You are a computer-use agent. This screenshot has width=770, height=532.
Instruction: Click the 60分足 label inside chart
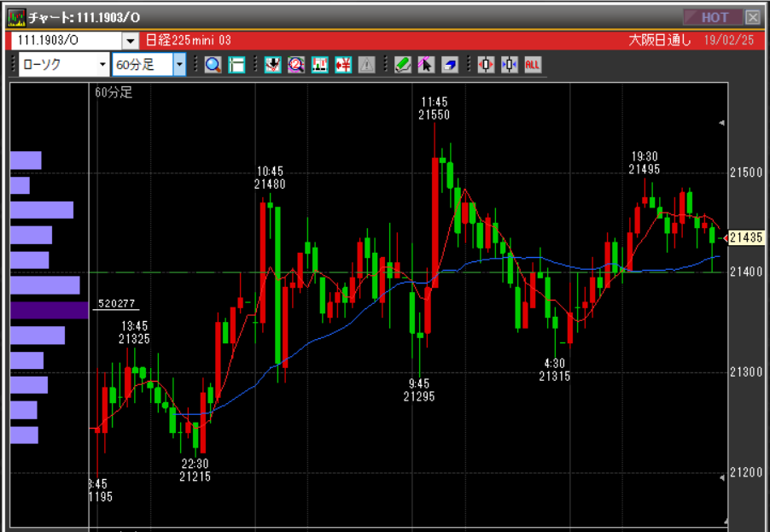tap(114, 92)
